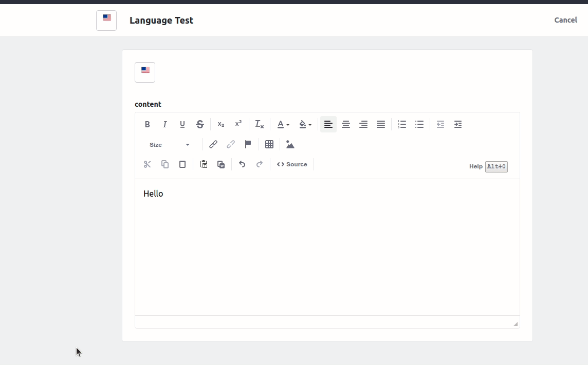Click the Alt+0 help shortcut badge

point(496,167)
